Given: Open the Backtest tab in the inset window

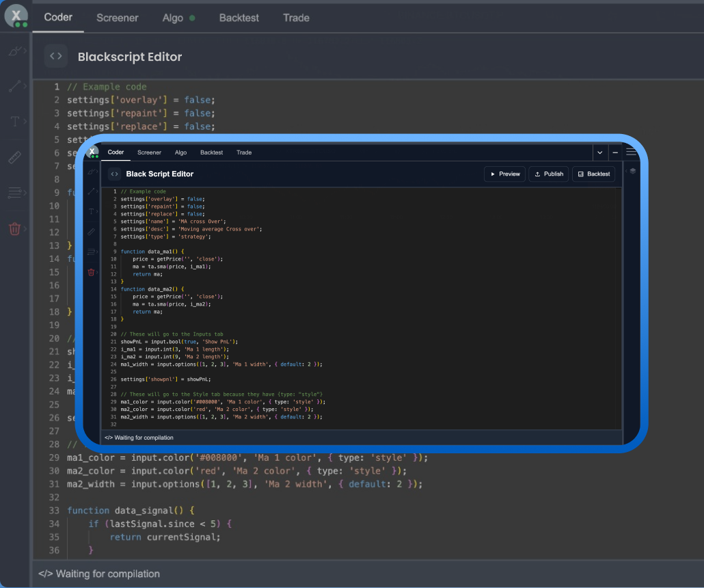Looking at the screenshot, I should tap(211, 152).
